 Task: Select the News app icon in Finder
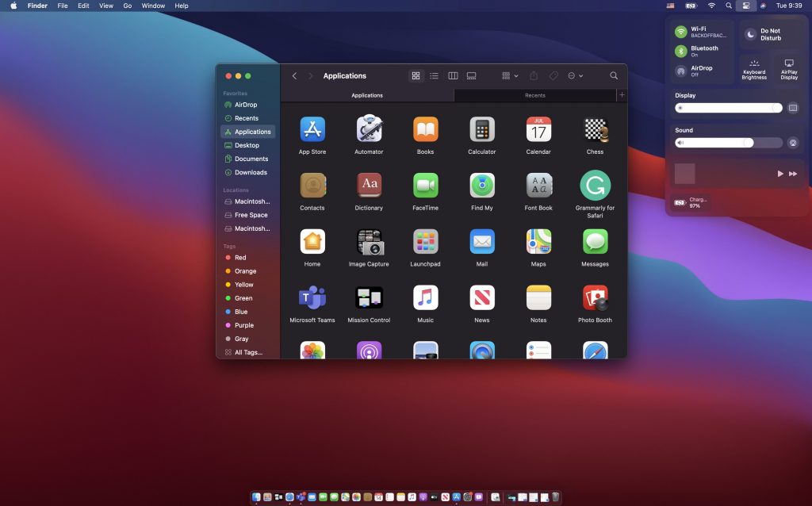[x=481, y=297]
